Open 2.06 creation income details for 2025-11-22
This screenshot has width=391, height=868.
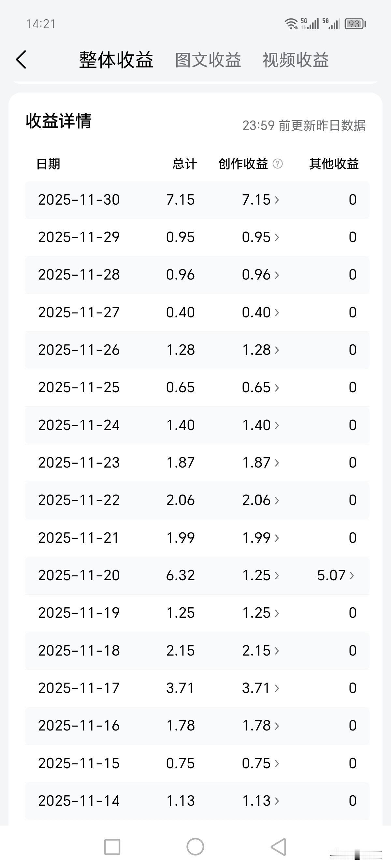tap(261, 500)
